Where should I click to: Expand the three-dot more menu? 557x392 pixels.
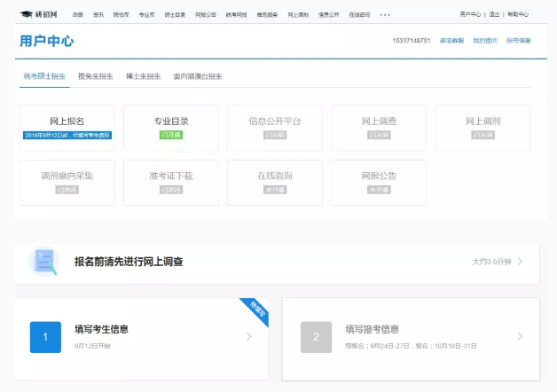(385, 15)
